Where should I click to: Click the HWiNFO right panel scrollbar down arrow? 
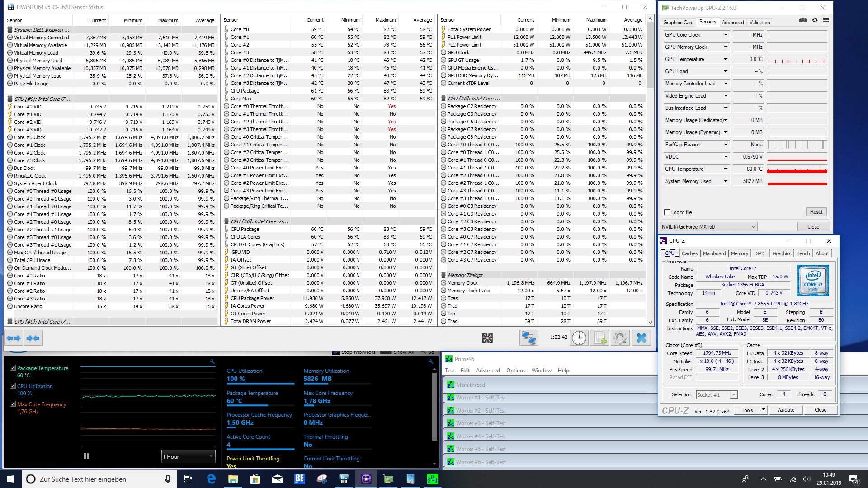(650, 323)
